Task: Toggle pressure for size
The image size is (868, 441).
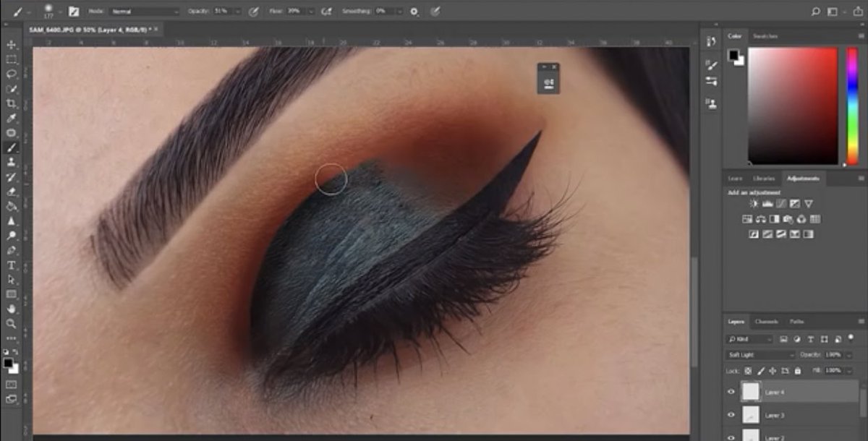Action: (434, 12)
